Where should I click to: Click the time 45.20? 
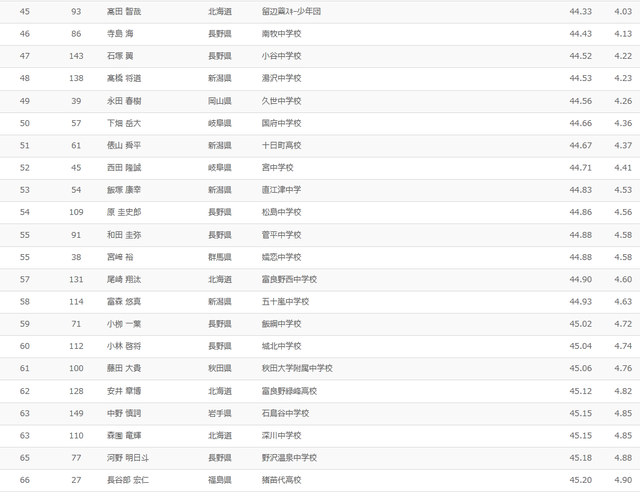pyautogui.click(x=580, y=480)
